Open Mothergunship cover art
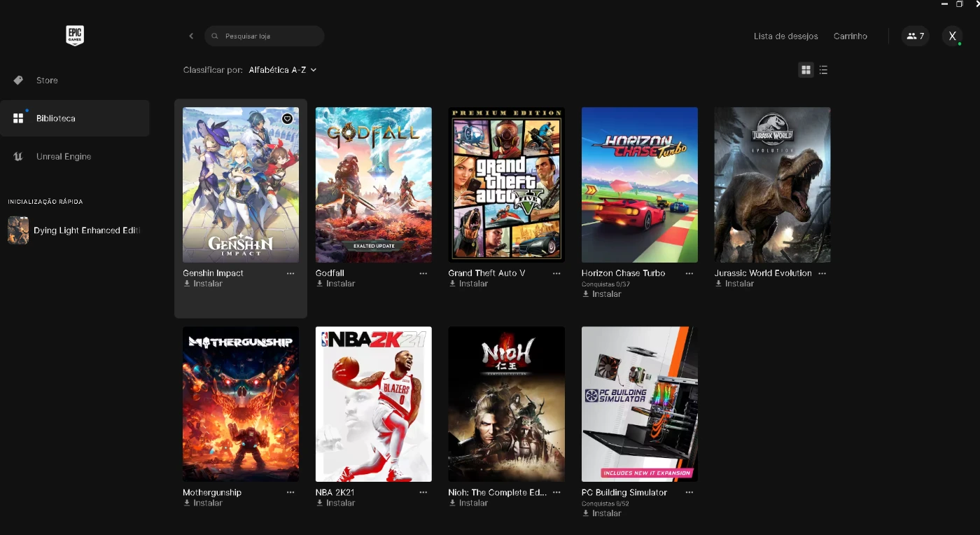 click(241, 404)
